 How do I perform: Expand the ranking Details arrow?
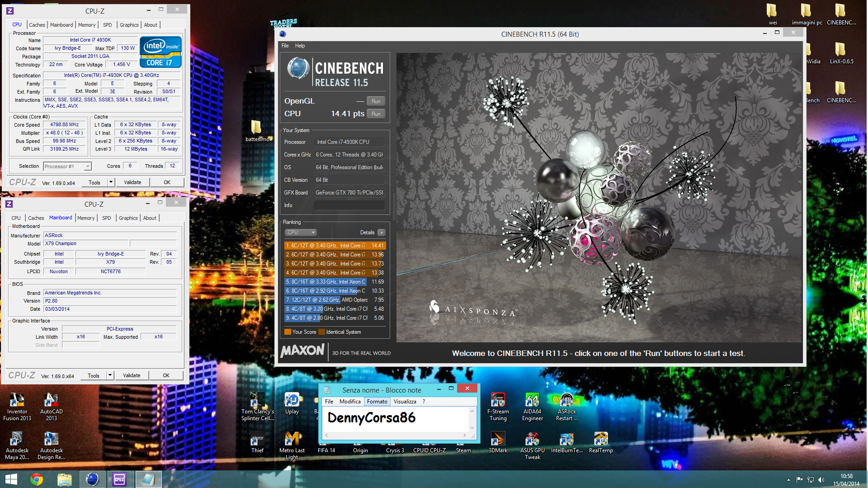(382, 232)
